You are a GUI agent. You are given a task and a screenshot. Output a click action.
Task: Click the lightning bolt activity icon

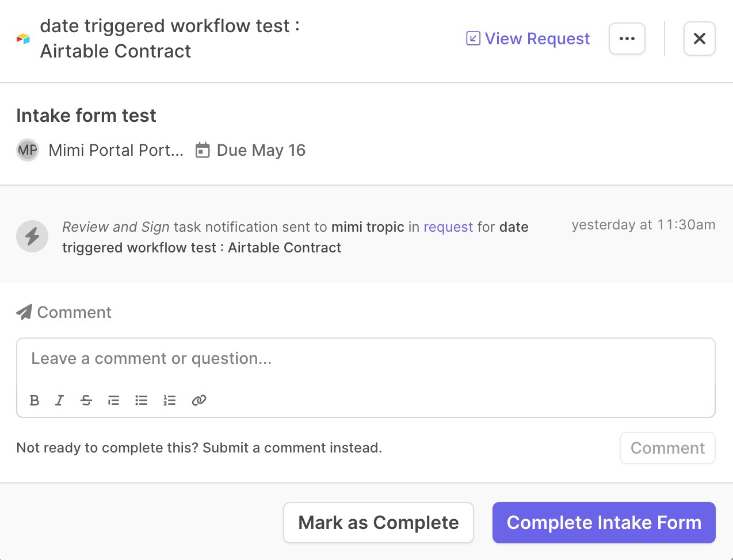point(32,236)
